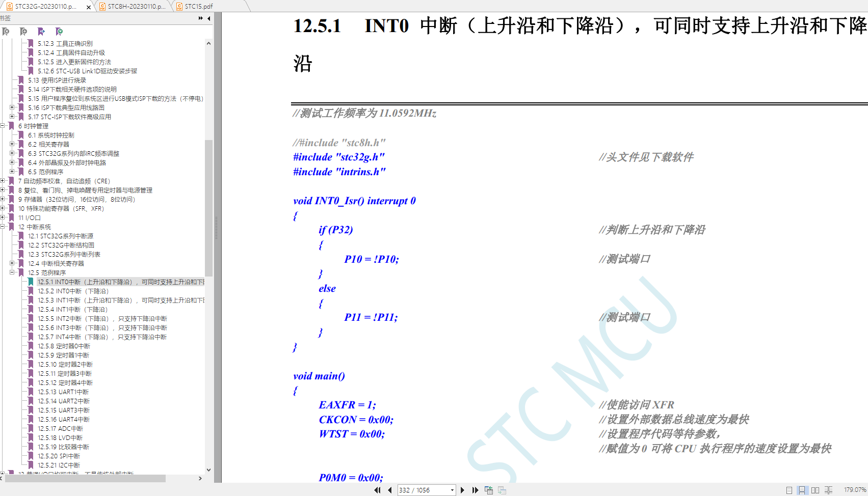868x496 pixels.
Task: Go to the previous page
Action: pyautogui.click(x=390, y=490)
